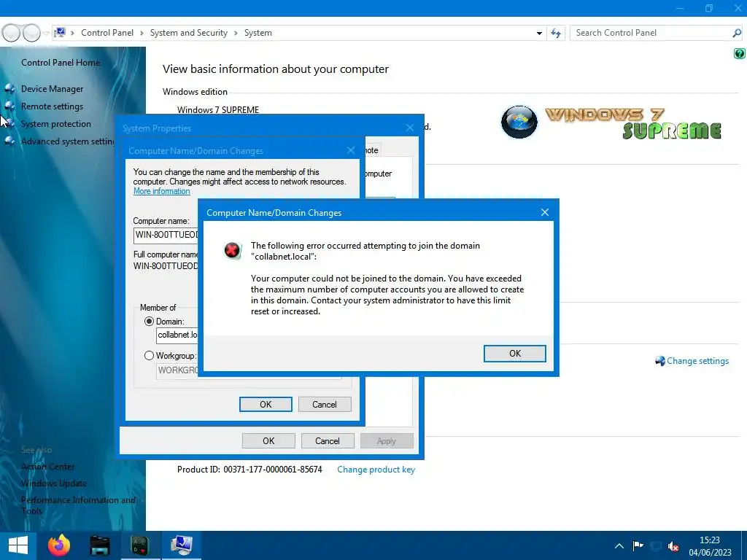Click the Device Manager shield icon

pos(9,88)
